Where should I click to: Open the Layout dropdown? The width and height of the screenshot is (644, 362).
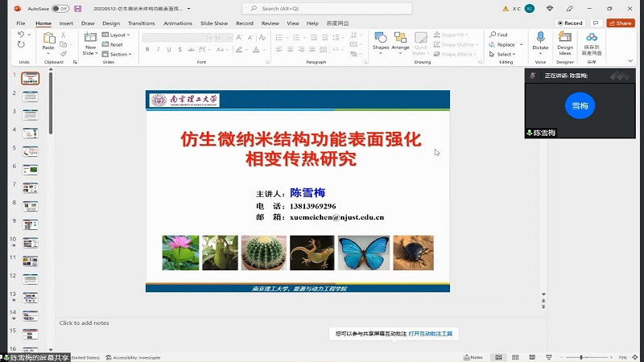(116, 35)
